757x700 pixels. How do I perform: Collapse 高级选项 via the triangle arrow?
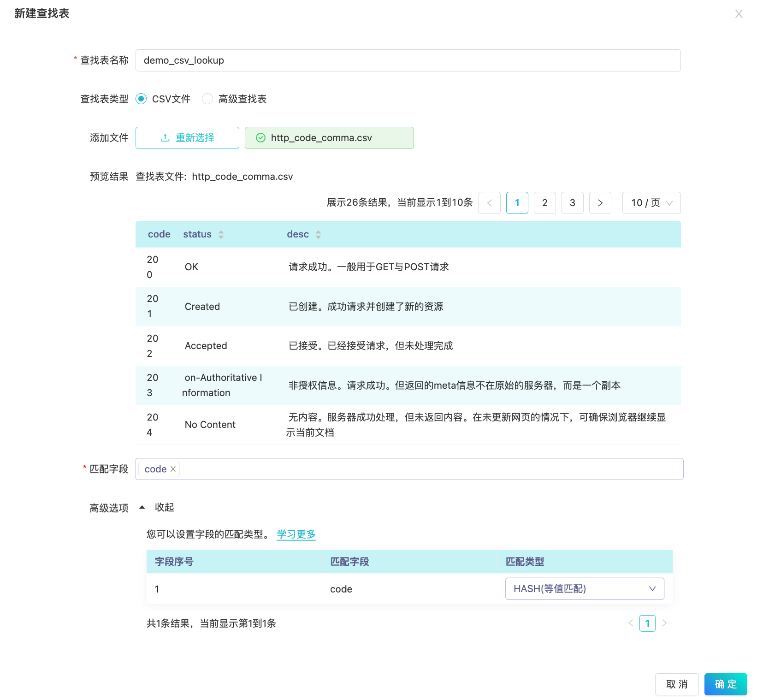tap(142, 507)
